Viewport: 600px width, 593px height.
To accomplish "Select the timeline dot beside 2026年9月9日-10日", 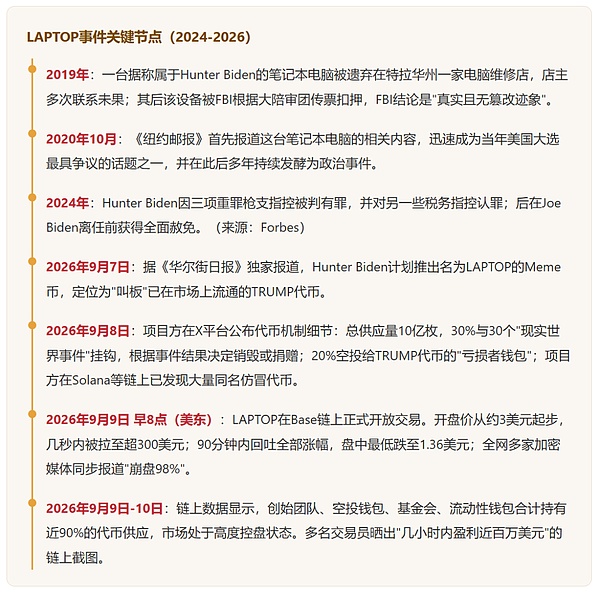I will coord(32,503).
